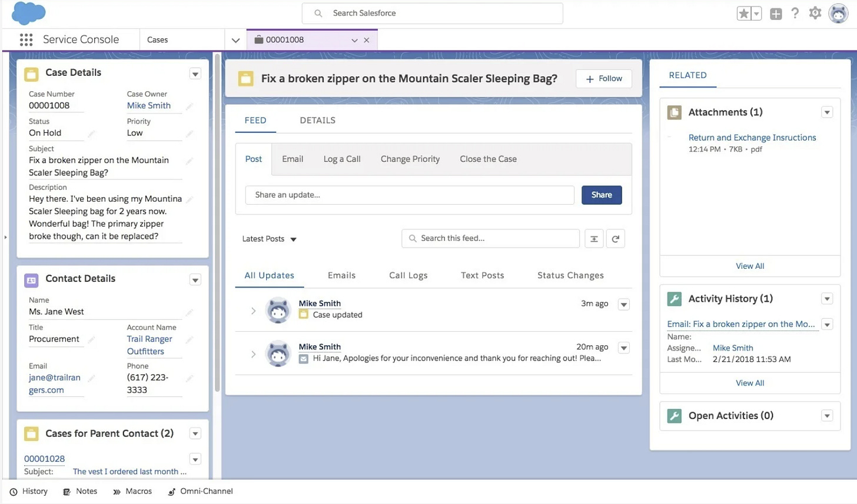Screen dimensions: 857x504
Task: Select the Change Priority action
Action: [x=410, y=159]
